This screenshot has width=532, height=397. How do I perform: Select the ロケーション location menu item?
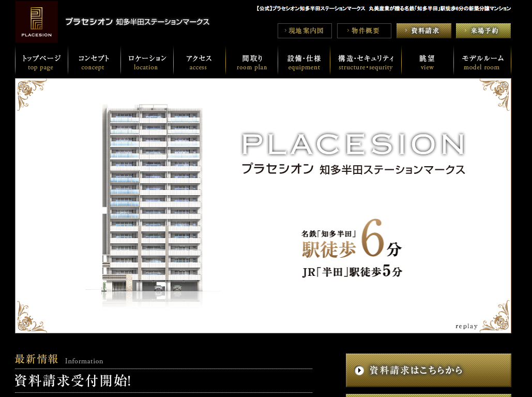[147, 62]
